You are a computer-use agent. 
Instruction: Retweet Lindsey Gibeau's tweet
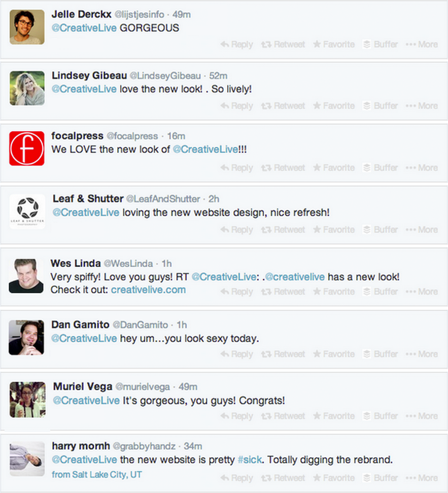(x=283, y=106)
